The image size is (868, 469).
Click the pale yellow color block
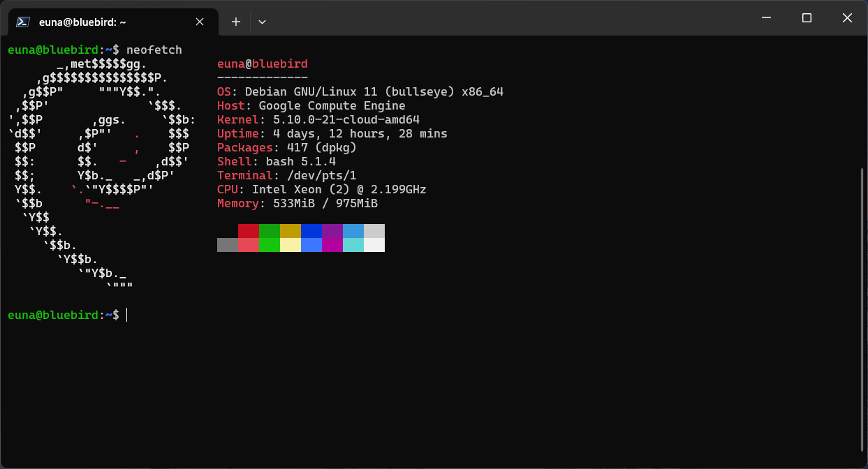tap(290, 245)
